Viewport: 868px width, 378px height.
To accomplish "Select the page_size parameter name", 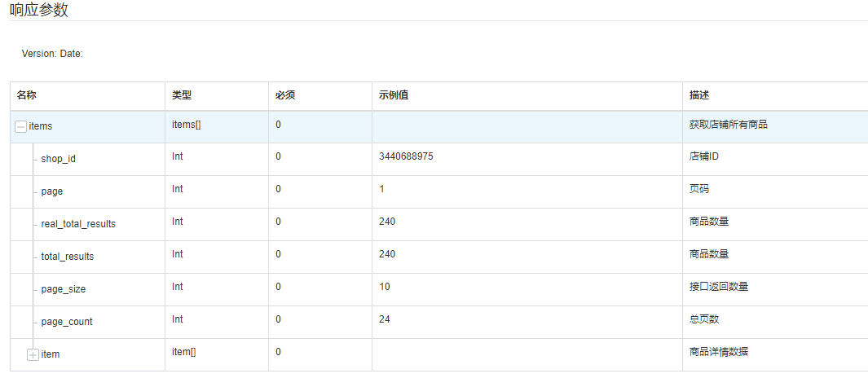I will point(63,289).
